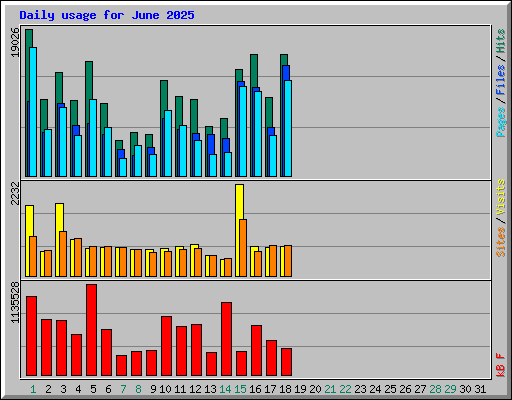The width and height of the screenshot is (512, 400).
Task: Click the red KB bar for day 14
Action: [227, 339]
